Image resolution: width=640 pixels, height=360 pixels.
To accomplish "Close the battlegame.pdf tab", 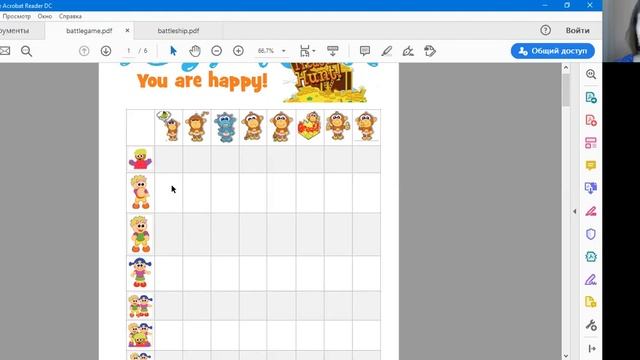I will tap(127, 31).
